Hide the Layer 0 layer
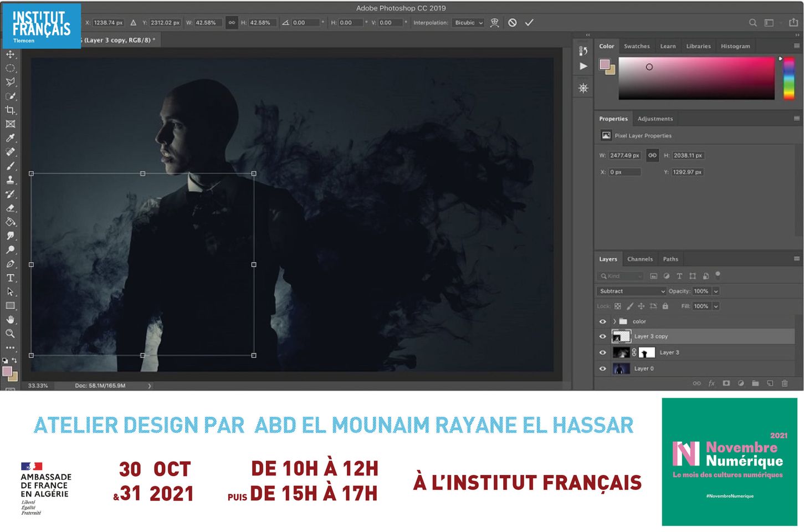Image resolution: width=804 pixels, height=532 pixels. pos(603,369)
